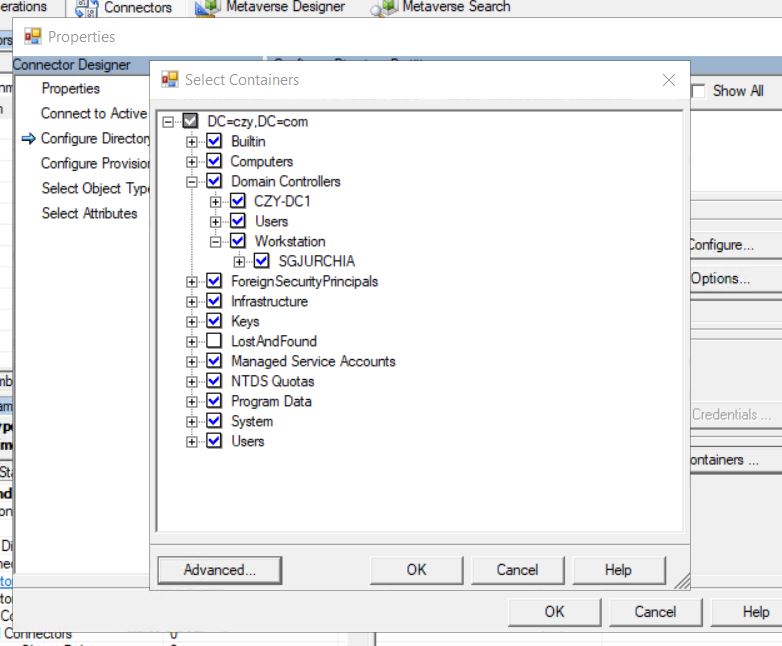Toggle the Show All checkbox

(698, 91)
